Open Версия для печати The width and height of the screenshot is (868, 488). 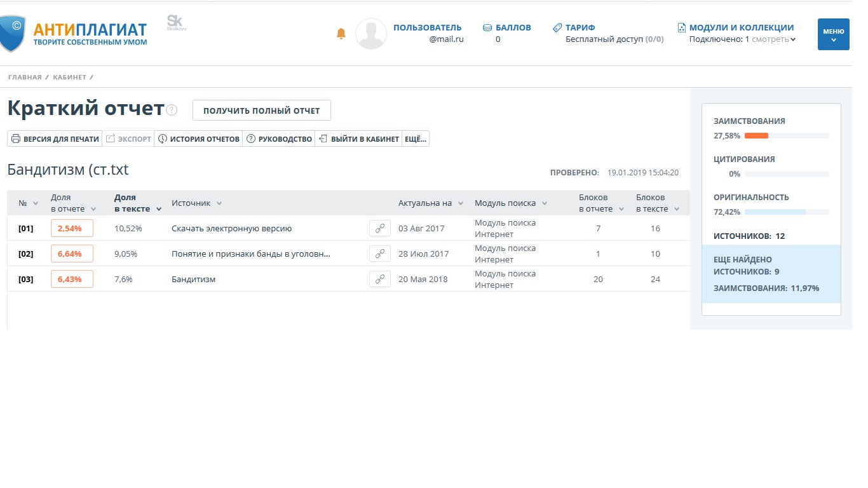coord(55,139)
